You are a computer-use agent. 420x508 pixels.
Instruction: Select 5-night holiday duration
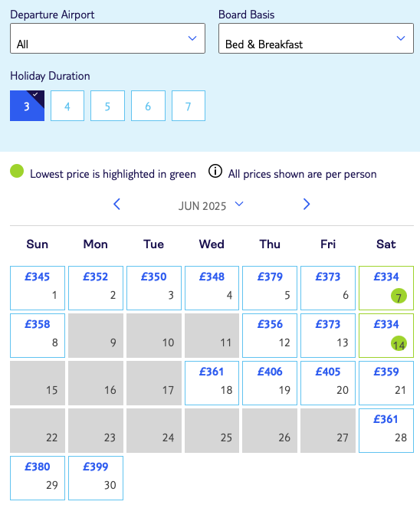pos(107,106)
